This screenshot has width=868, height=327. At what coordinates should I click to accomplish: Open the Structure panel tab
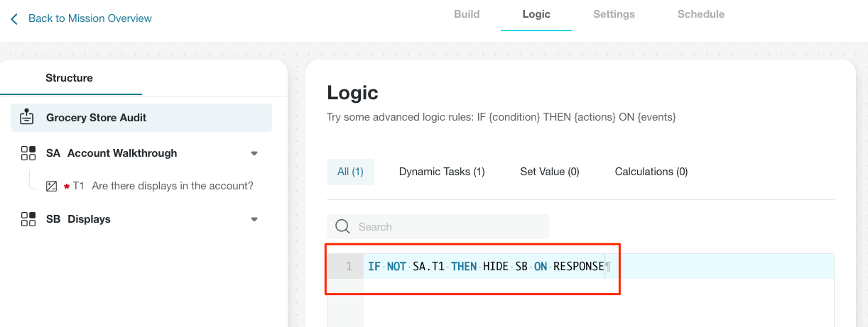tap(70, 78)
